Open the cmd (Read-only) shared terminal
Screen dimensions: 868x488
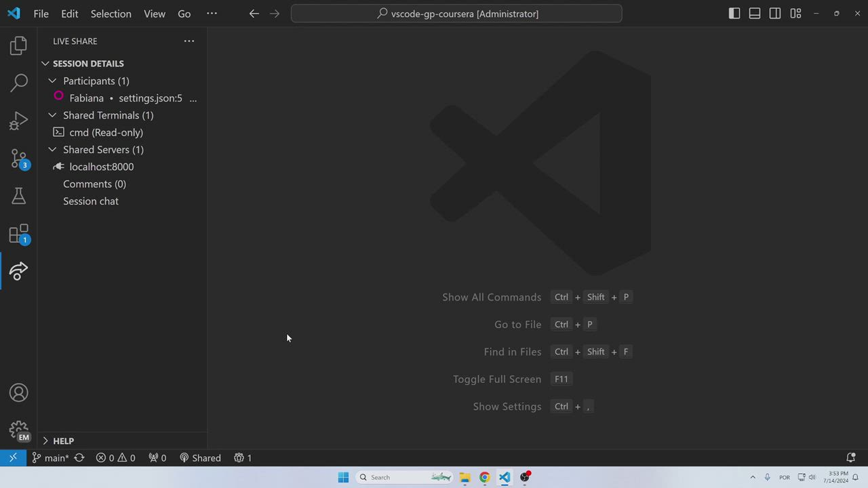pos(122,133)
